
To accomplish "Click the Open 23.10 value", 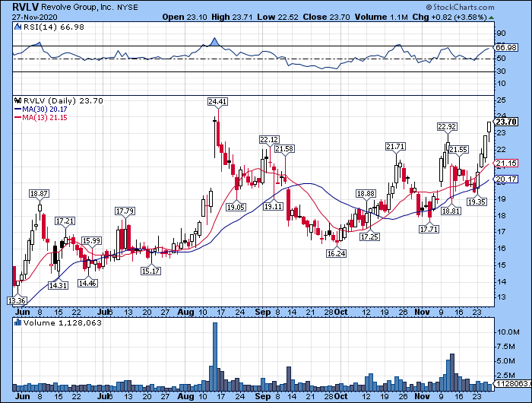I will coord(184,17).
